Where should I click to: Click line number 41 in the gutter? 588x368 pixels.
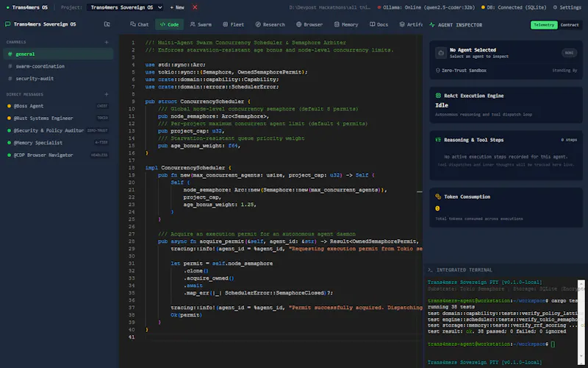tap(132, 337)
